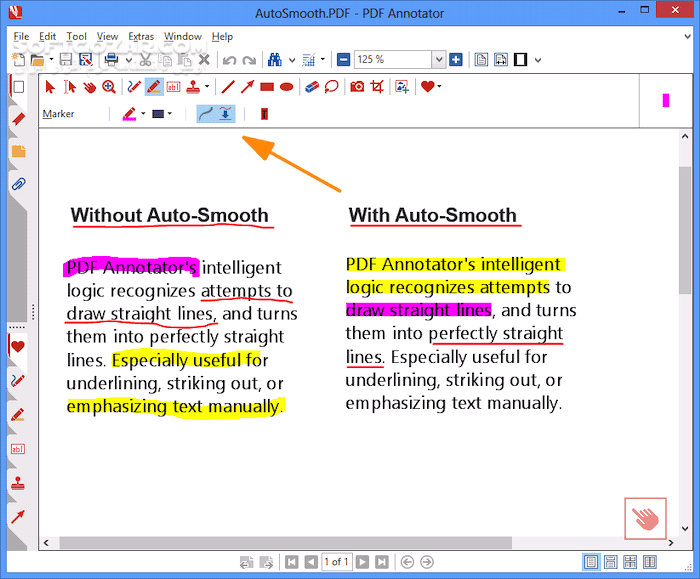Click the magenta tool preview swatch

click(x=666, y=100)
